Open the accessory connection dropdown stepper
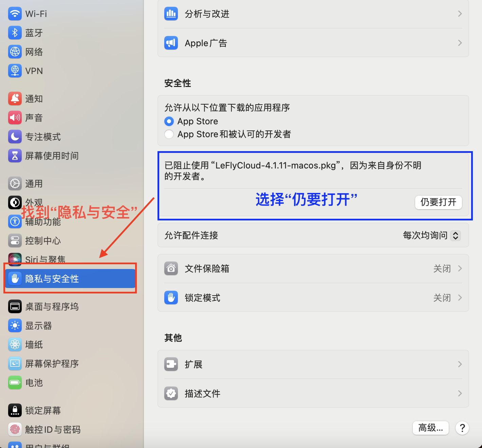482x448 pixels. point(456,235)
